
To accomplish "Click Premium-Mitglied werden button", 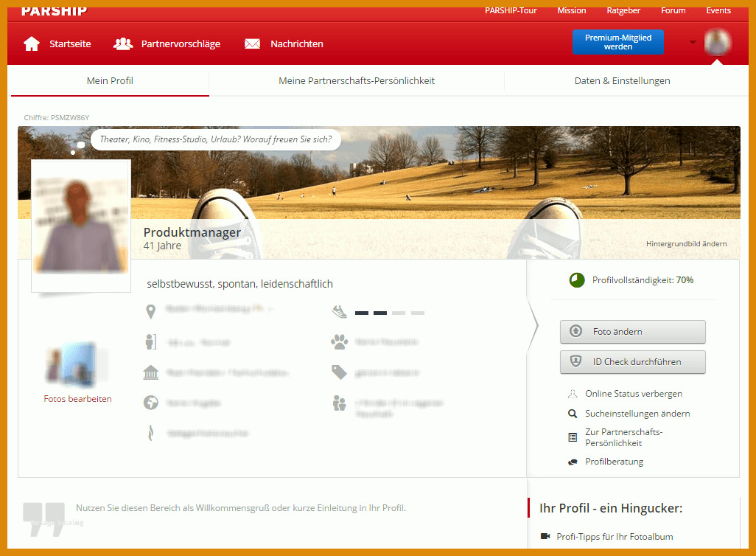I will coord(618,42).
